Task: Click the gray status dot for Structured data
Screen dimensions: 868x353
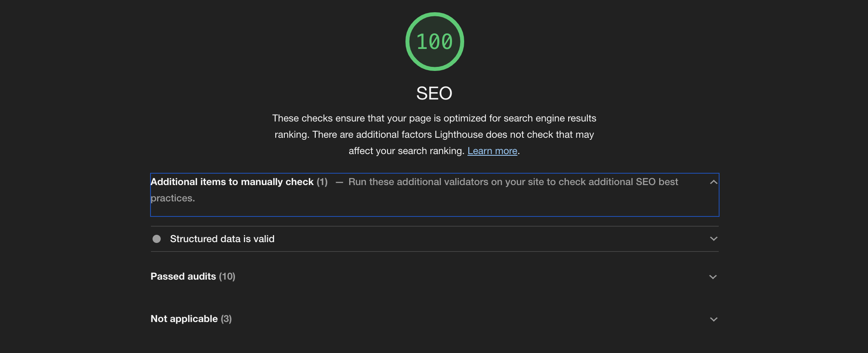Action: point(157,239)
